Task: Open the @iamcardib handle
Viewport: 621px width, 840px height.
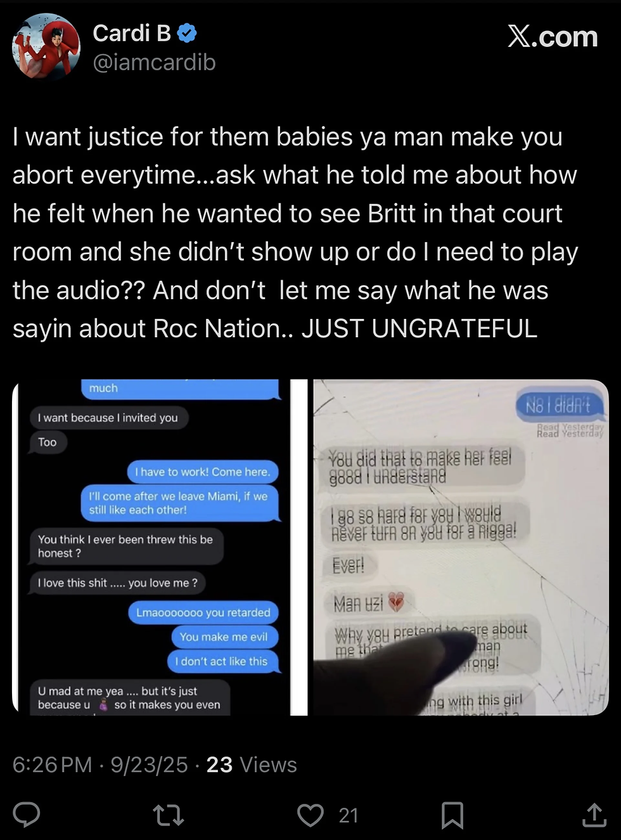Action: pyautogui.click(x=154, y=62)
